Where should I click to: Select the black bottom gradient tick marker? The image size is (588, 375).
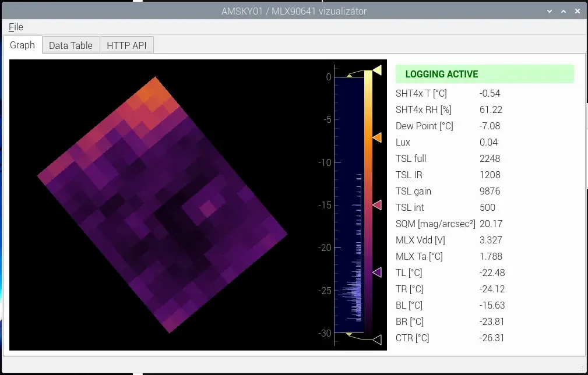[x=377, y=340]
